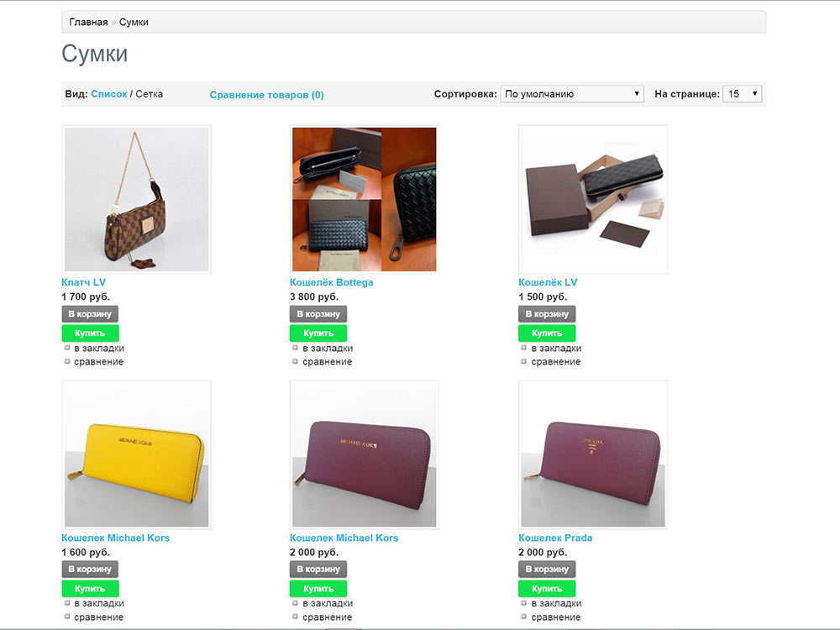Screen dimensions: 840x630
Task: Add Кошелек Prada В корзину
Action: point(547,569)
